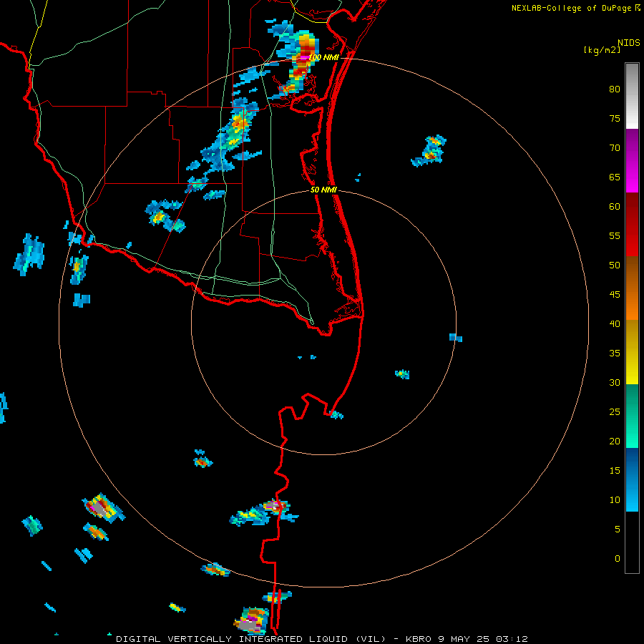The height and width of the screenshot is (644, 644).
Task: Click the scale value 25
Action: (615, 412)
